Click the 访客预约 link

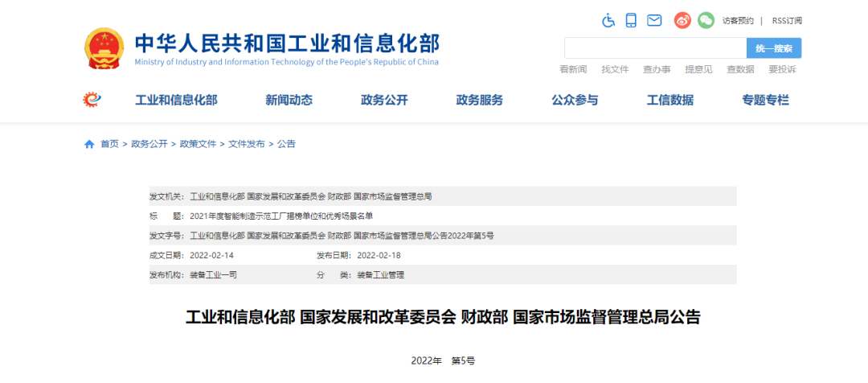coord(737,21)
